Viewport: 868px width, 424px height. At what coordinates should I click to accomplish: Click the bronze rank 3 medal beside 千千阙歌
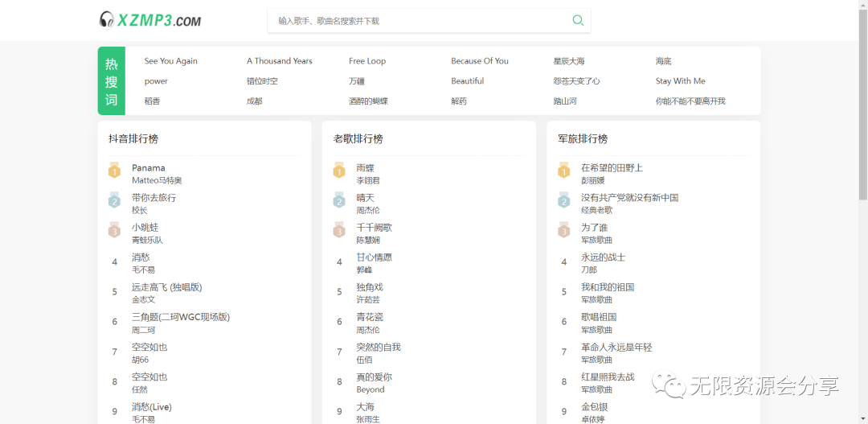click(339, 231)
